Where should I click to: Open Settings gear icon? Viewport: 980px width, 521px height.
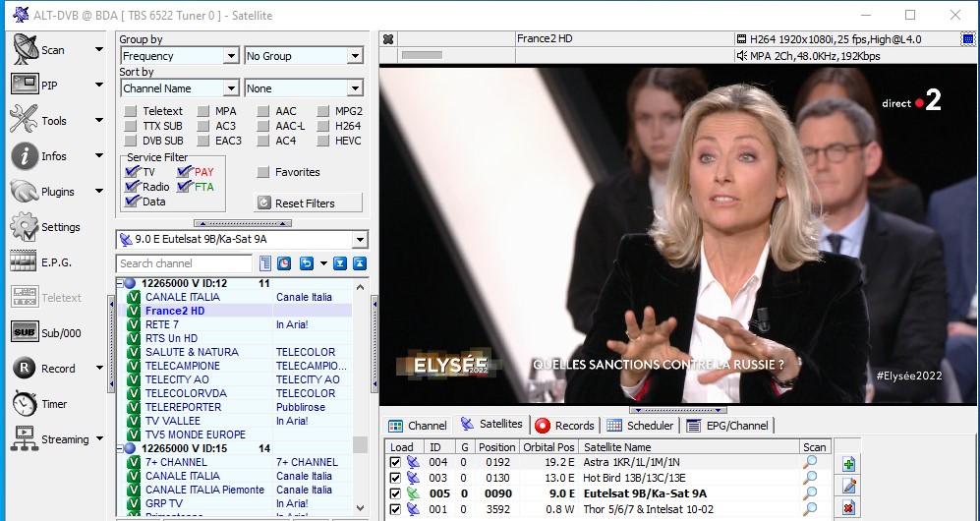pos(25,227)
